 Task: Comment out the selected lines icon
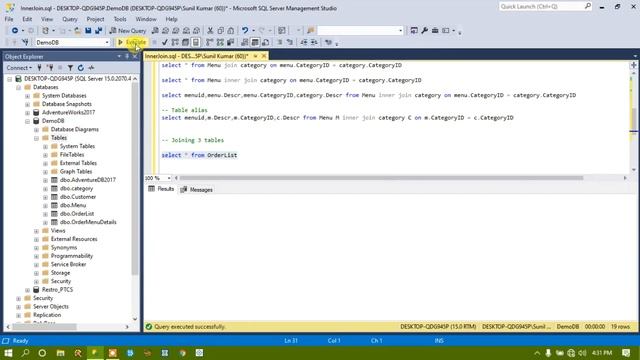[x=280, y=42]
